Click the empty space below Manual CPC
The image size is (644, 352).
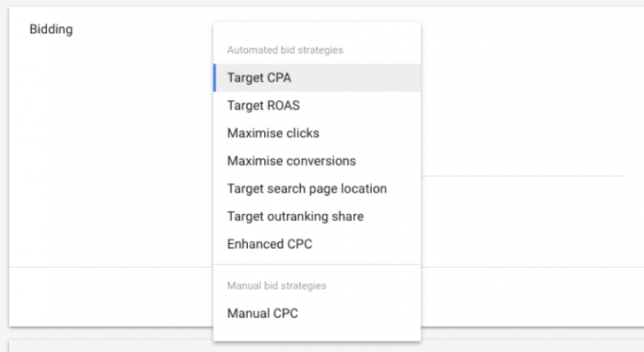tap(316, 333)
